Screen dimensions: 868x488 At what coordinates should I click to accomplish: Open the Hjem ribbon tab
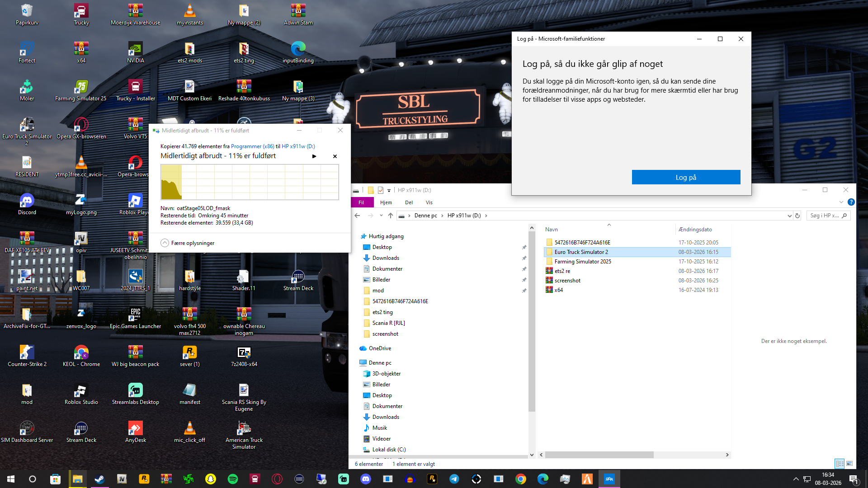[x=386, y=202]
